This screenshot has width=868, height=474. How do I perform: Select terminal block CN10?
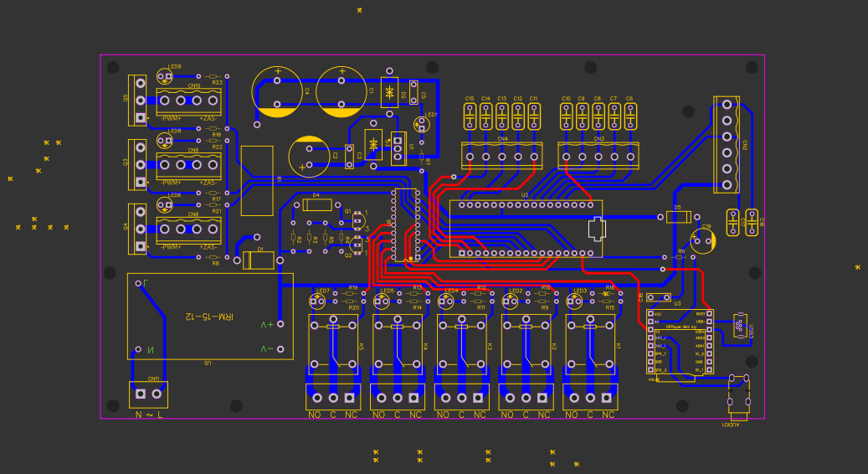(189, 101)
